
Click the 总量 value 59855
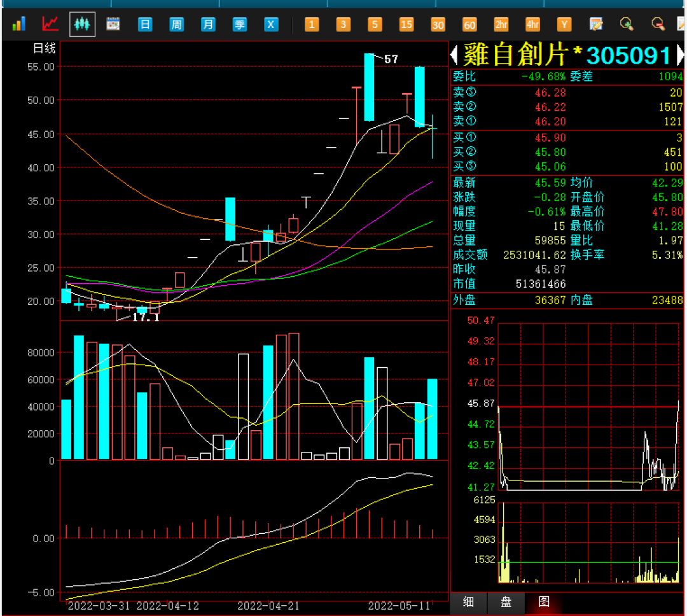coord(550,241)
